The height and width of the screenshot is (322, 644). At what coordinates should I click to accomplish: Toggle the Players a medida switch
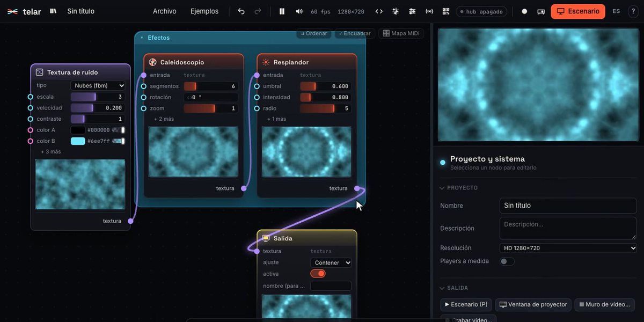point(507,261)
